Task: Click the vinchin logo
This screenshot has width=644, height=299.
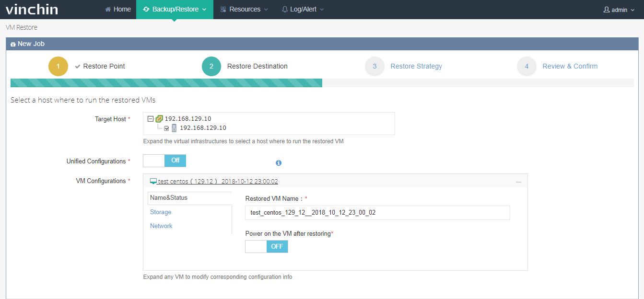Action: point(31,9)
